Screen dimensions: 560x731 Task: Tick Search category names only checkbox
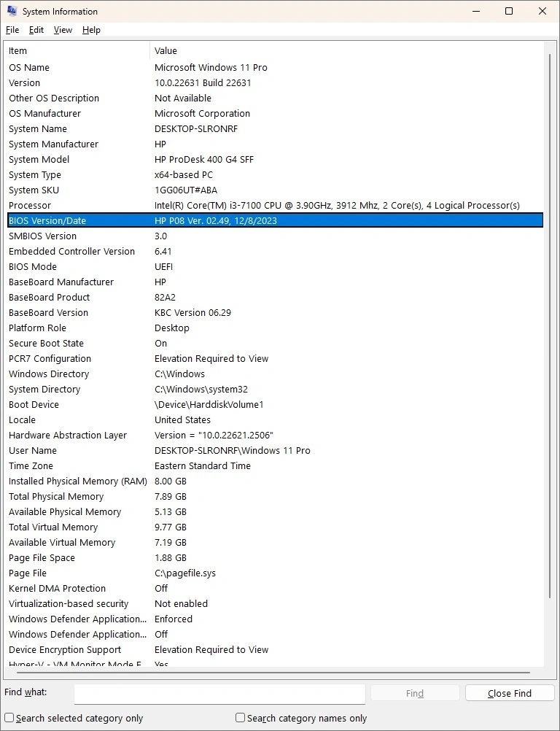coord(240,718)
